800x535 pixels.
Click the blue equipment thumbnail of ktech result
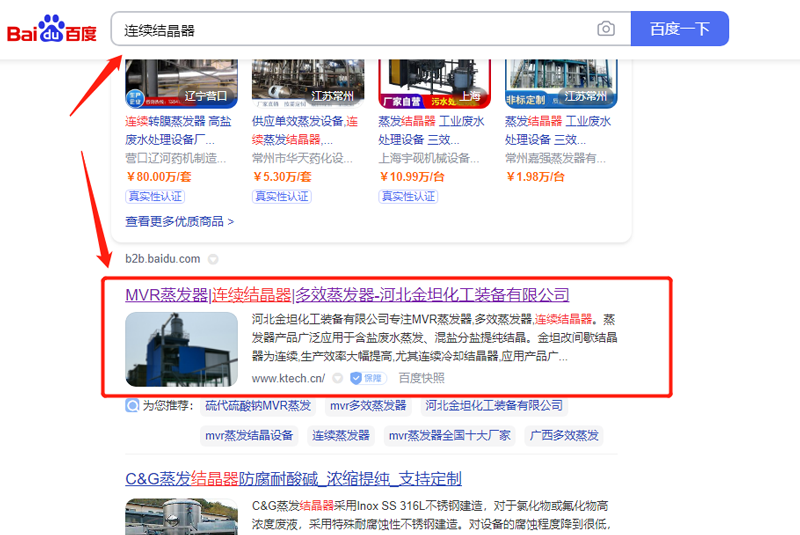click(181, 350)
